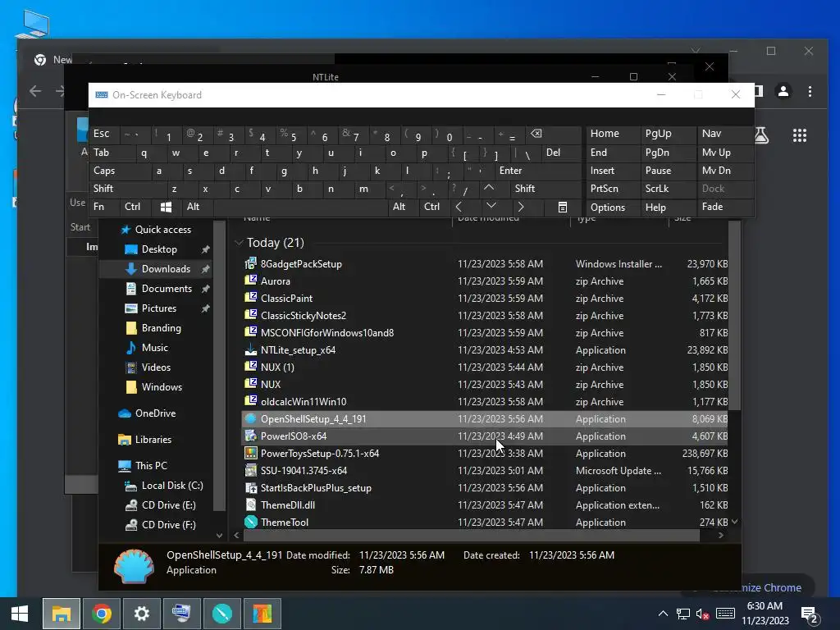Open the notification center icon

[x=810, y=614]
